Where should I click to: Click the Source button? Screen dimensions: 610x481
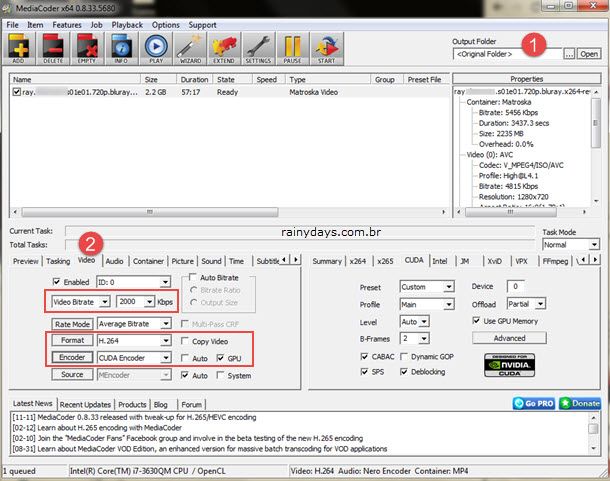tap(72, 374)
